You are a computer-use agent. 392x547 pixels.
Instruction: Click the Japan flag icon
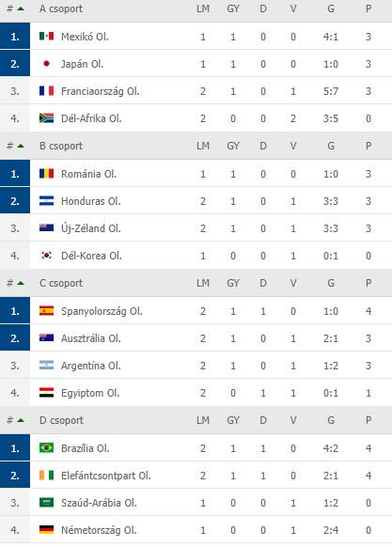coord(46,64)
